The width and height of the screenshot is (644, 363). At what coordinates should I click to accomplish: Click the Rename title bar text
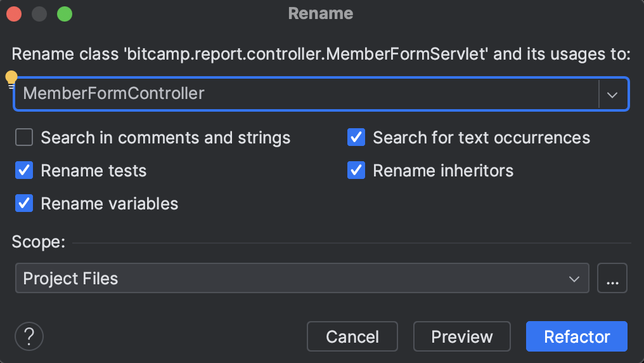pyautogui.click(x=321, y=13)
